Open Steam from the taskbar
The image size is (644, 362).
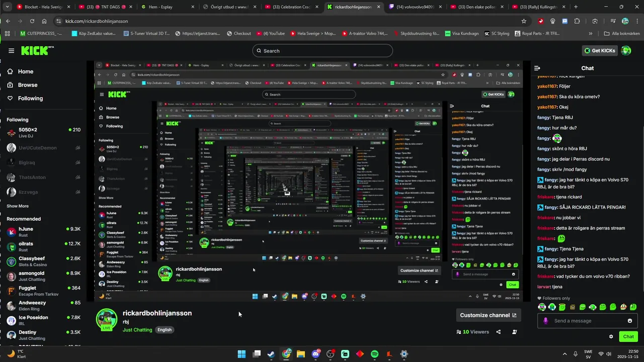point(271,354)
